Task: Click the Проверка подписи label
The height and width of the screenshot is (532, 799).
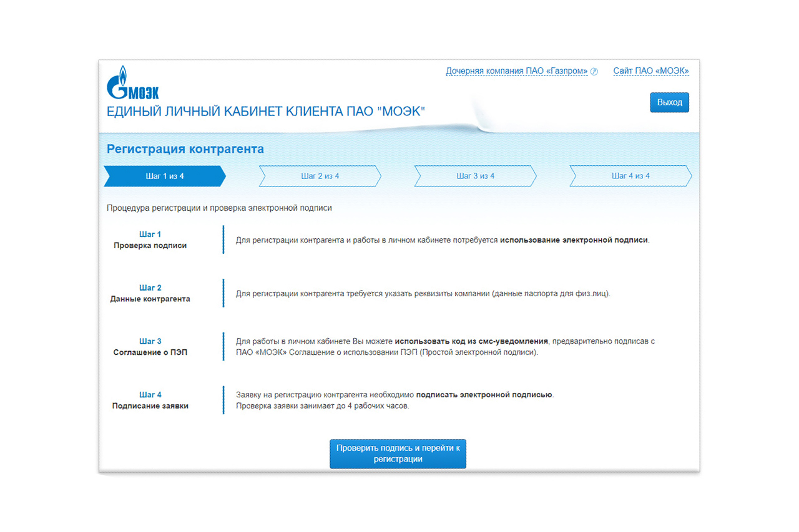Action: (x=150, y=246)
